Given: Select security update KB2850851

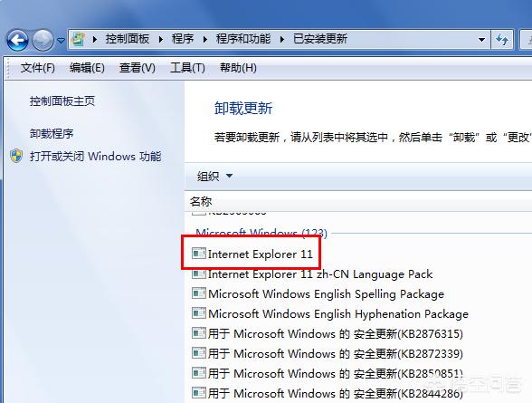Looking at the screenshot, I should (x=335, y=373).
